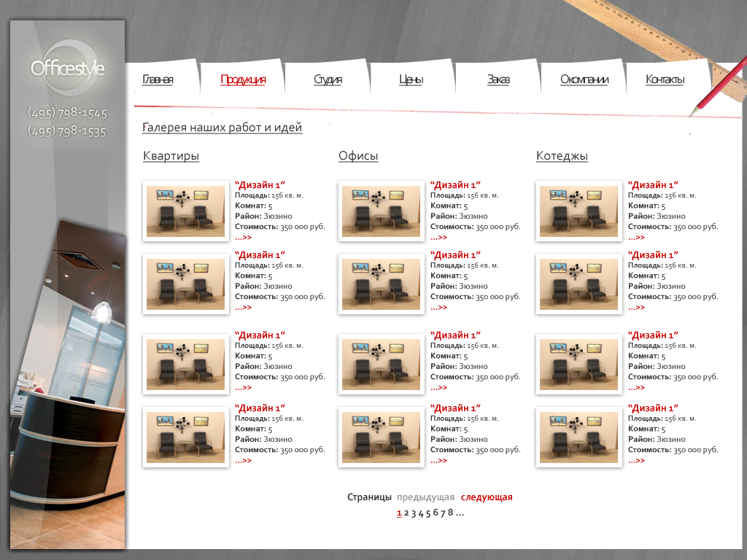Screen dimensions: 747x560
Task: Click first thumbnail under Офисы
Action: tap(381, 211)
